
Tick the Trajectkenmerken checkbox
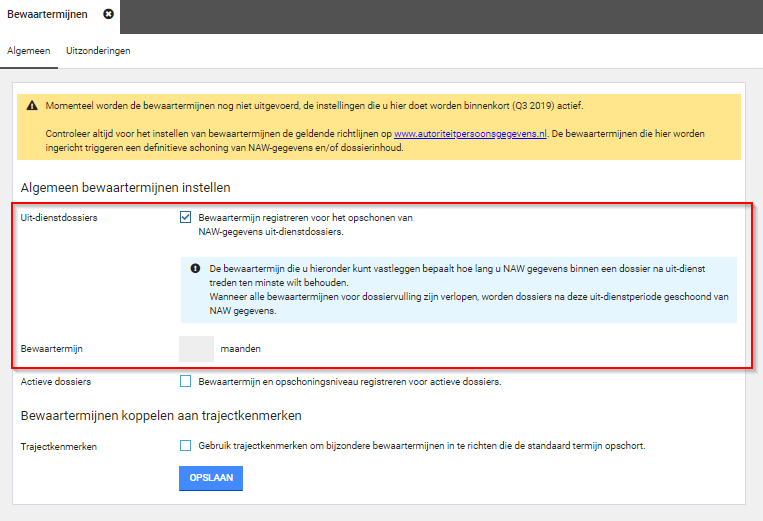pos(186,446)
